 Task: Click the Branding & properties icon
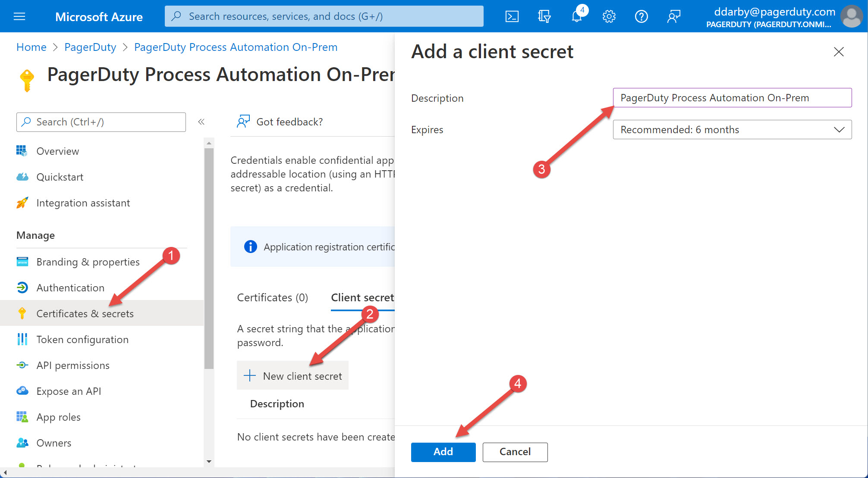22,262
